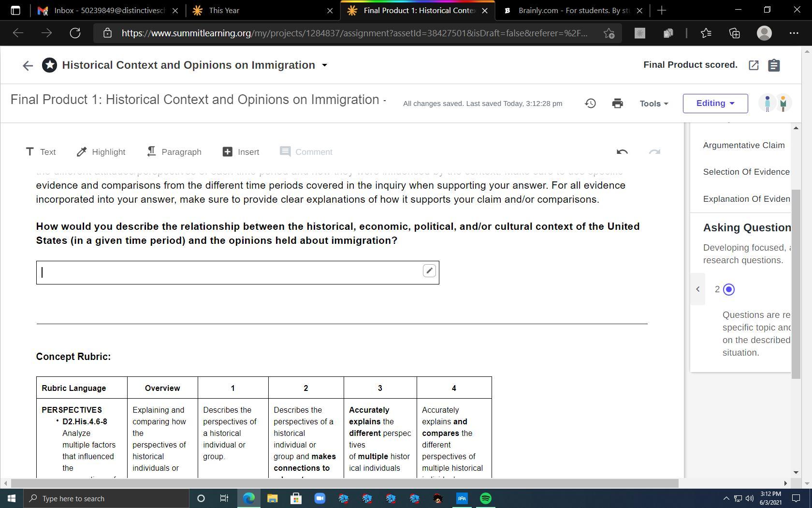Open the Paragraph formatting tool
Image resolution: width=812 pixels, height=508 pixels.
coord(174,152)
